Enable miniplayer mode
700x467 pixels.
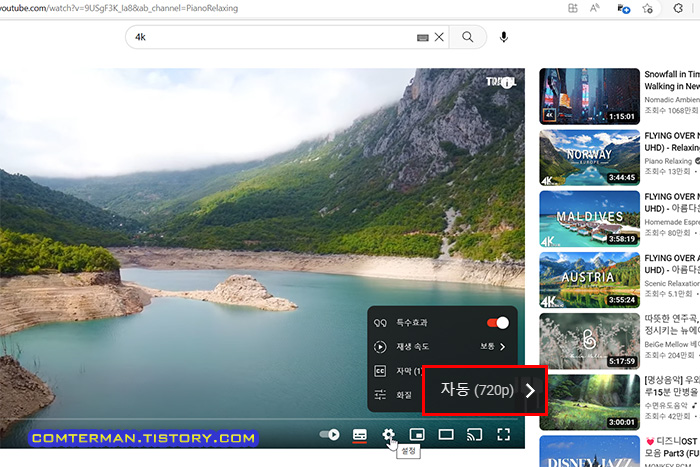pos(417,434)
